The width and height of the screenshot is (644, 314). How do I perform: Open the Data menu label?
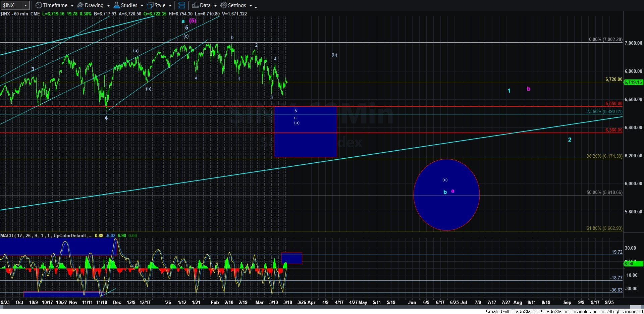pos(205,5)
